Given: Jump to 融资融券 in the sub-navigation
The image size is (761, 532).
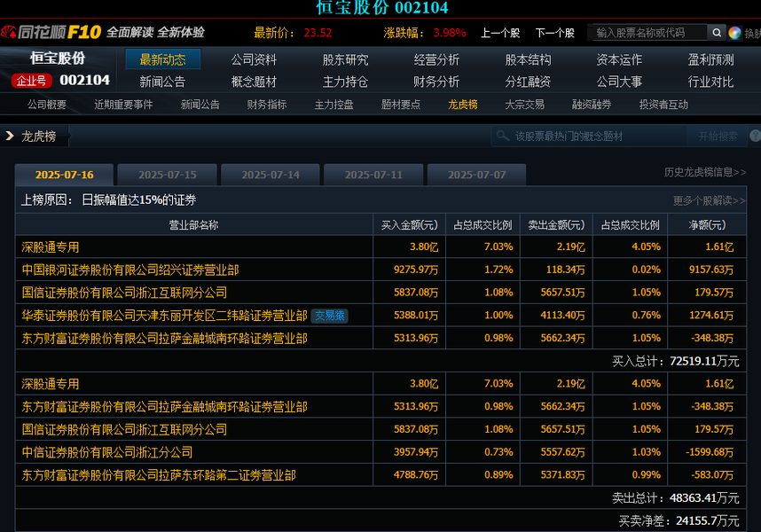Looking at the screenshot, I should pos(592,105).
